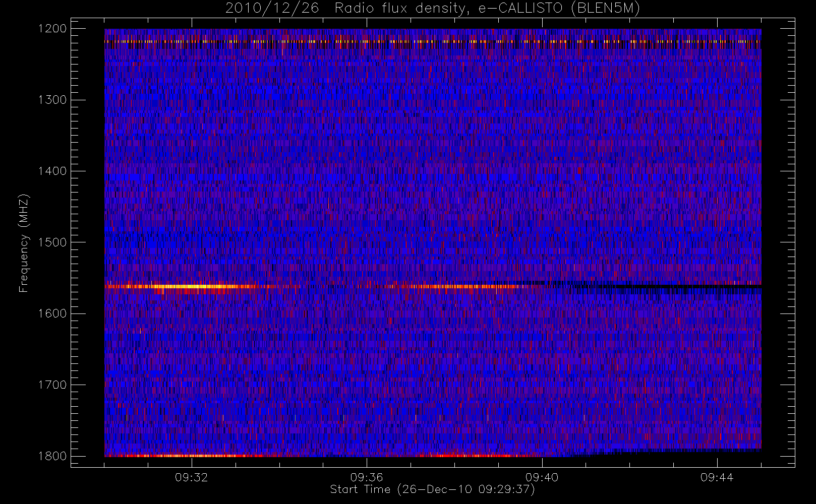Select the 1800 frequency tick label

(52, 456)
